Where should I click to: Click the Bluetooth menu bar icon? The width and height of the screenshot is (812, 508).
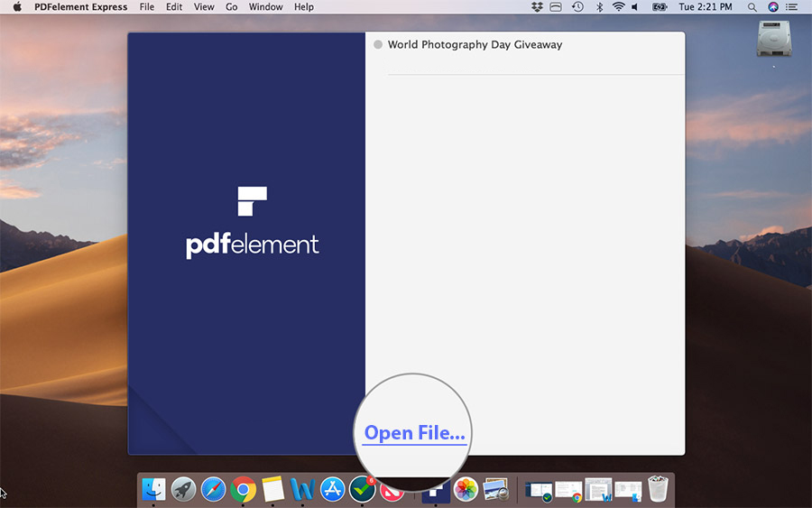coord(599,6)
